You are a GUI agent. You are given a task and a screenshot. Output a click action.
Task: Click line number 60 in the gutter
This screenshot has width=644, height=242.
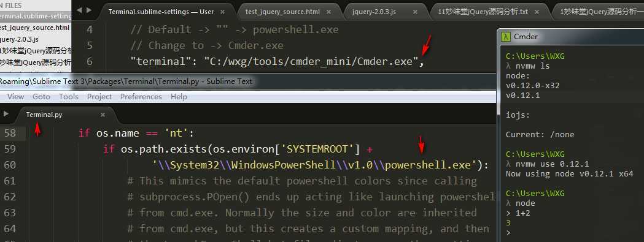9,165
